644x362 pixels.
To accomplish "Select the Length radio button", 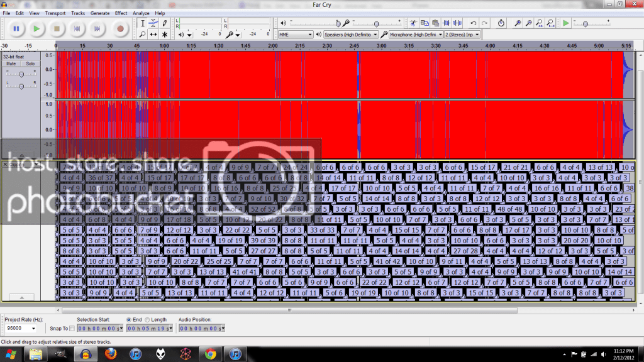I will pyautogui.click(x=147, y=320).
